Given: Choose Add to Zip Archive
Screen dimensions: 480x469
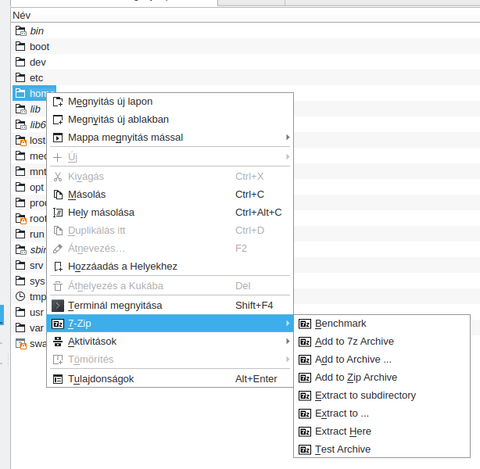Looking at the screenshot, I should pyautogui.click(x=382, y=378).
